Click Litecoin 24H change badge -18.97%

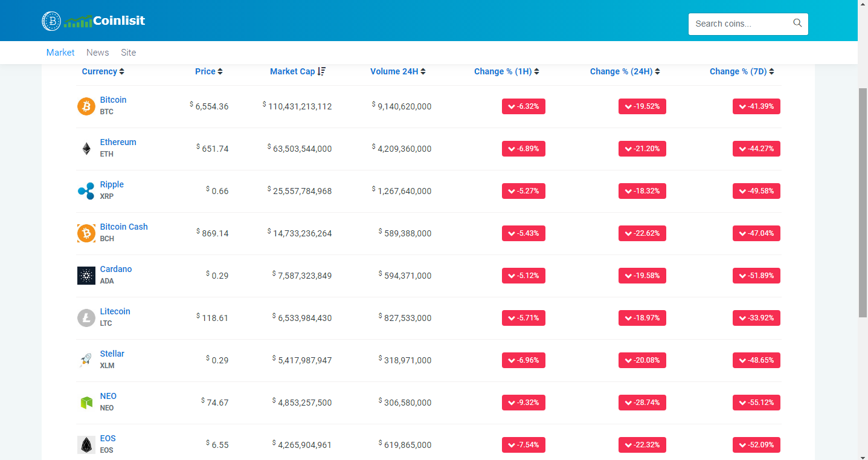[x=642, y=318]
